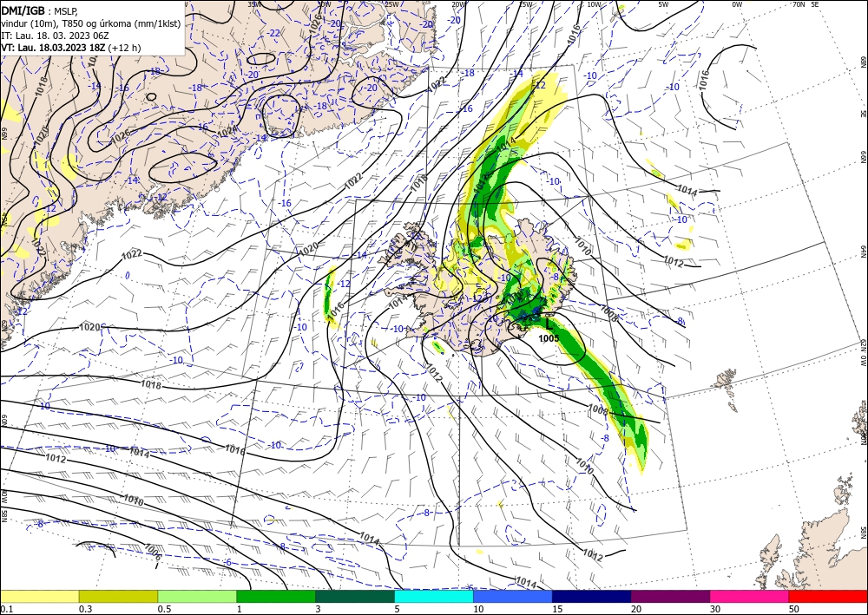
Task: Click the "L" low pressure marker
Action: click(549, 323)
